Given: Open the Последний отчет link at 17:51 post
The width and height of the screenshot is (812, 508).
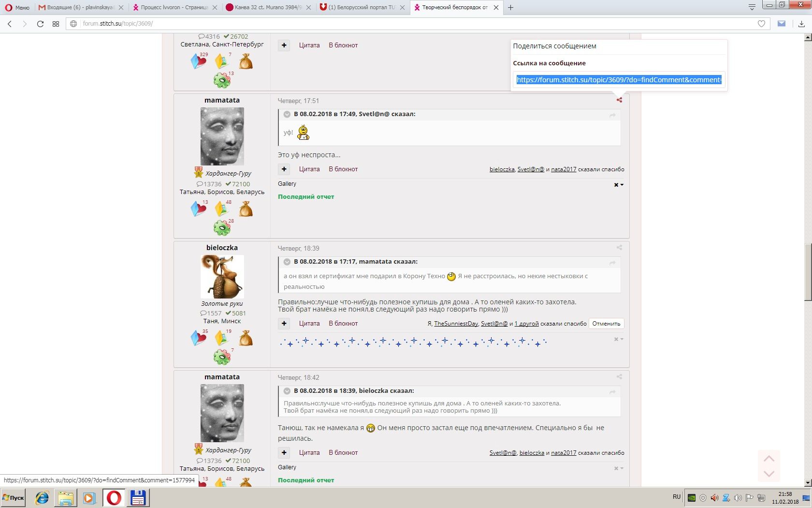Looking at the screenshot, I should click(306, 196).
